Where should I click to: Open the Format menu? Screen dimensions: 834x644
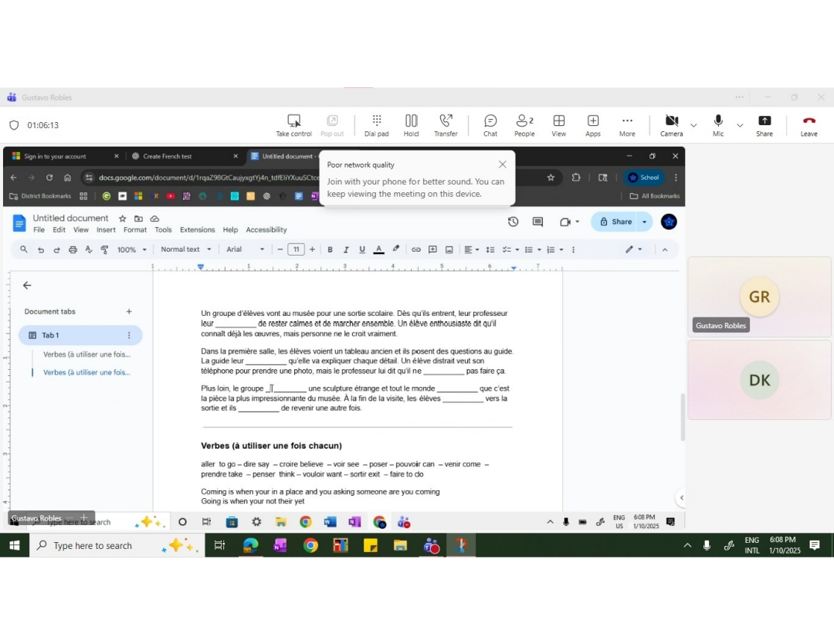pos(135,230)
